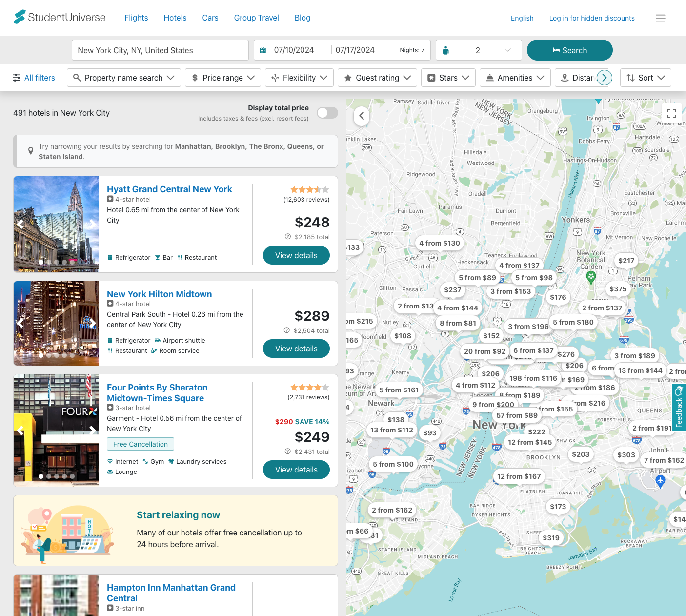Open the StudentUniverse home logo
686x616 pixels.
(60, 17)
